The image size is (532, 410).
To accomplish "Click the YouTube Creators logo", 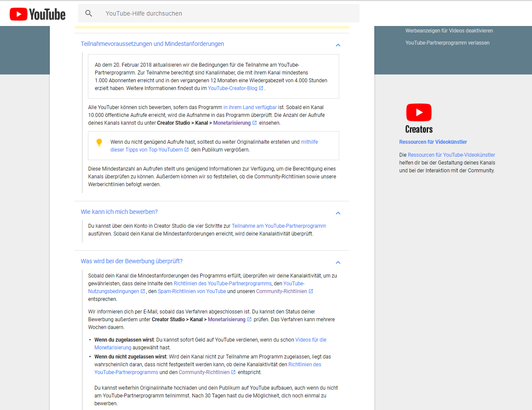I will (x=418, y=118).
